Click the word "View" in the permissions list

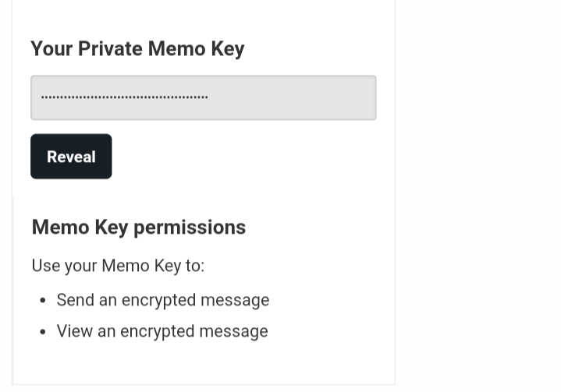[x=75, y=331]
